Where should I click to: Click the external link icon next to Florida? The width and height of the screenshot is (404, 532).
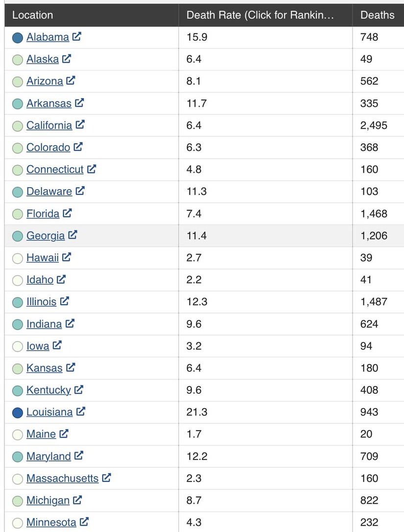tap(67, 213)
